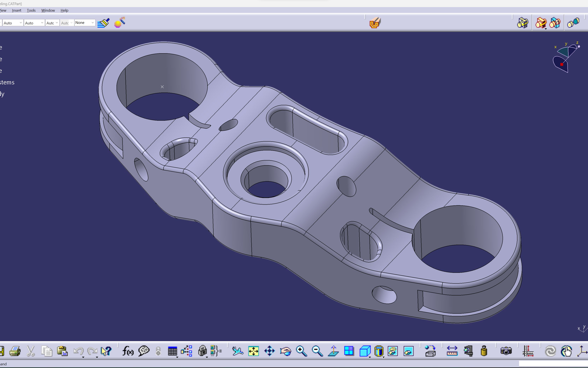Click the speech bubble comment icon
The image size is (588, 368).
point(144,351)
